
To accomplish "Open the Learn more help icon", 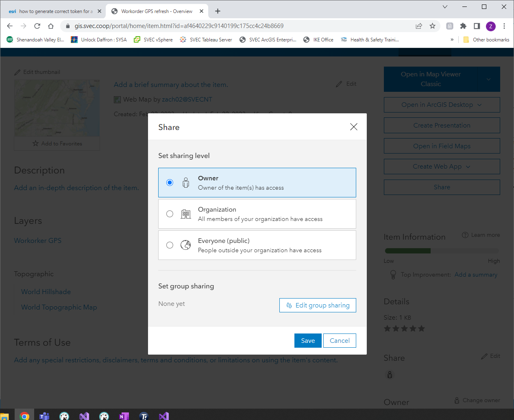I will click(465, 235).
